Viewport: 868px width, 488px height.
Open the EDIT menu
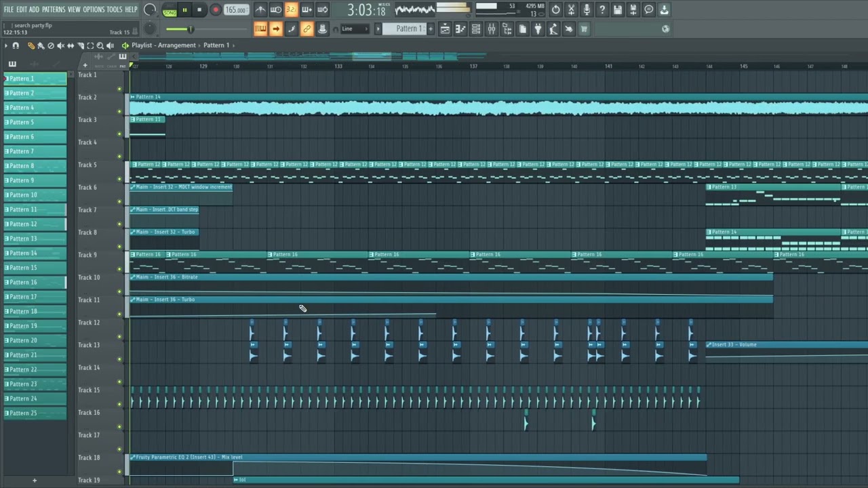[22, 9]
